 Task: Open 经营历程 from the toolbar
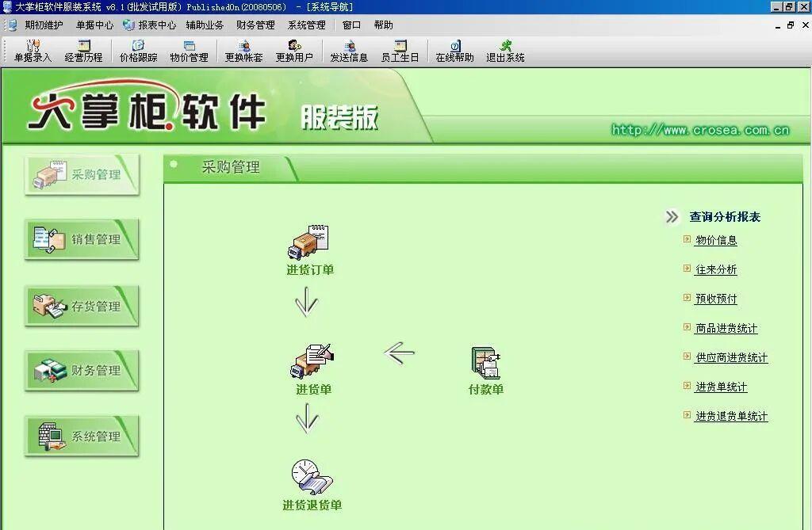[82, 50]
